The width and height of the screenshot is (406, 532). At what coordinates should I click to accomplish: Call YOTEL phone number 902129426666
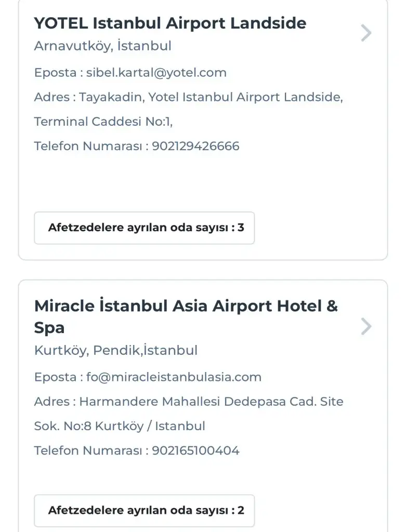tap(195, 147)
